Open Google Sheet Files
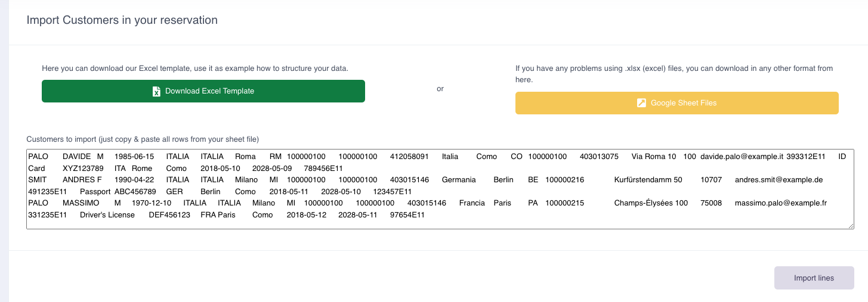868x302 pixels. coord(677,103)
